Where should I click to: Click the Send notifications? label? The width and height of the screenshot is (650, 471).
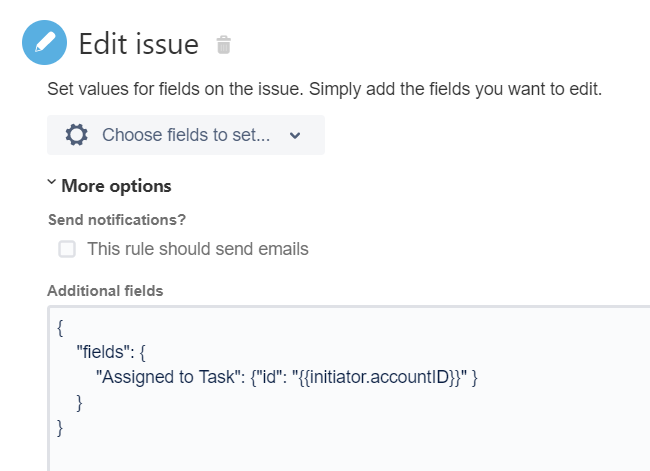click(x=117, y=220)
